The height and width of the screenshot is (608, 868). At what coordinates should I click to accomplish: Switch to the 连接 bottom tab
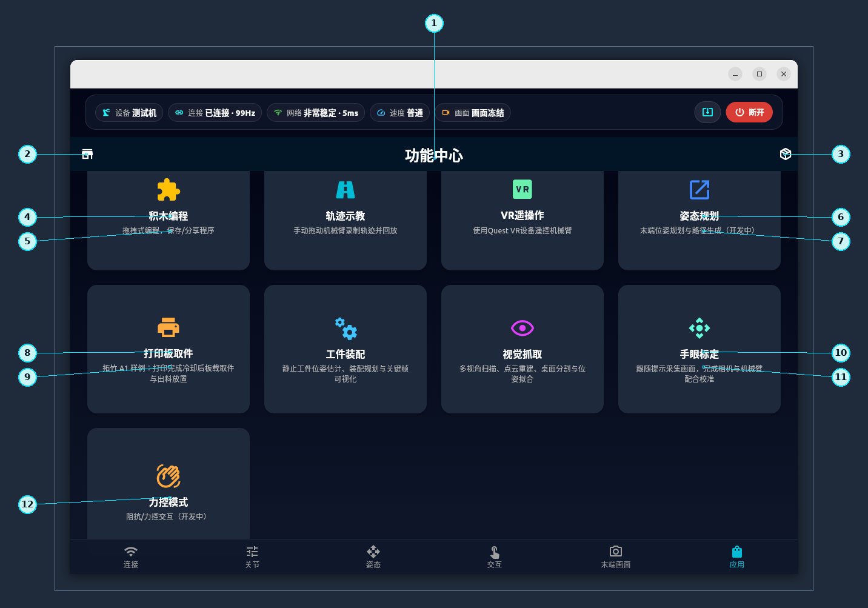pyautogui.click(x=131, y=557)
